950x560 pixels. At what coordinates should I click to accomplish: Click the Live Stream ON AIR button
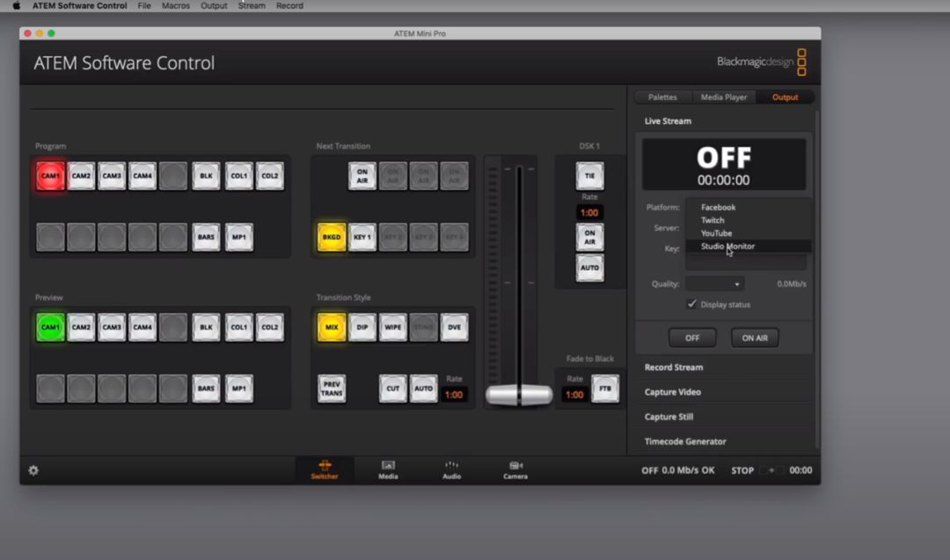click(755, 338)
